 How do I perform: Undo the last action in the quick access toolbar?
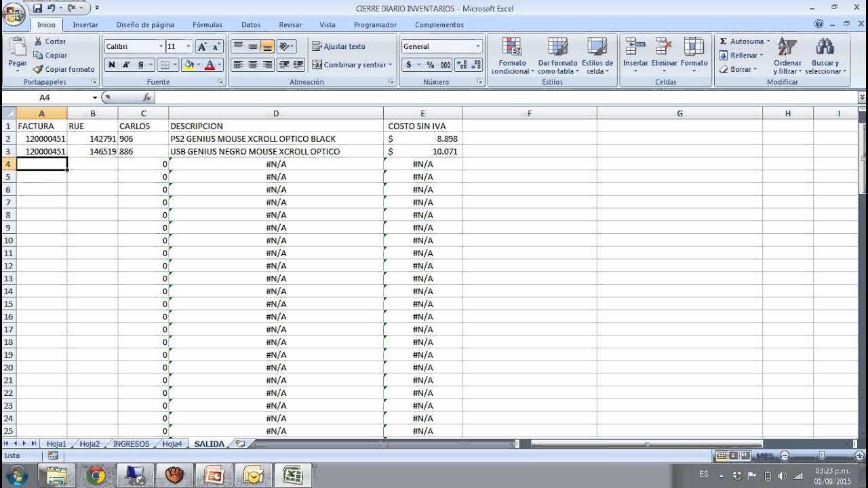52,8
